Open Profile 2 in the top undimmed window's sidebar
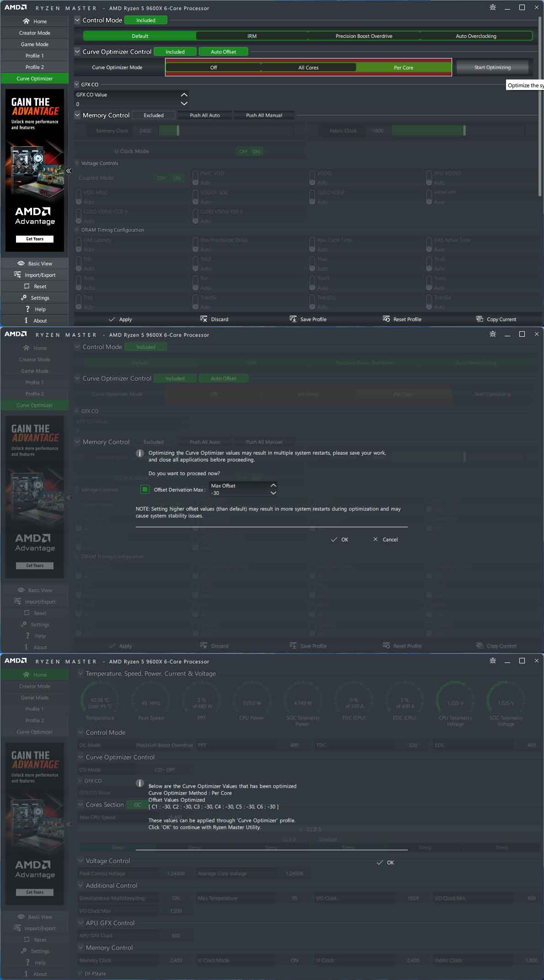Screen dimensions: 544x980 click(x=35, y=67)
